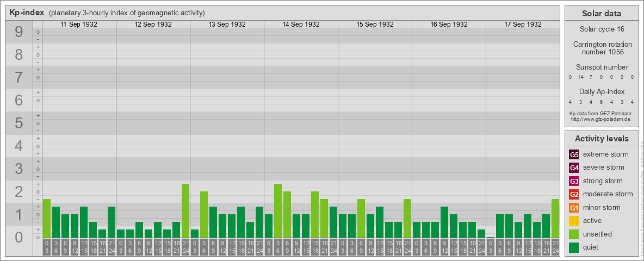Click the Ap-index value 6
This screenshot has height=261, width=644.
click(x=601, y=102)
